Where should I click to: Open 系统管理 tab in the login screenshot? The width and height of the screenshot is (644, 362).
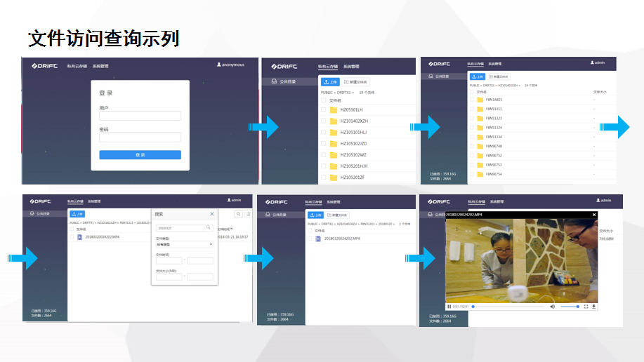click(x=100, y=66)
